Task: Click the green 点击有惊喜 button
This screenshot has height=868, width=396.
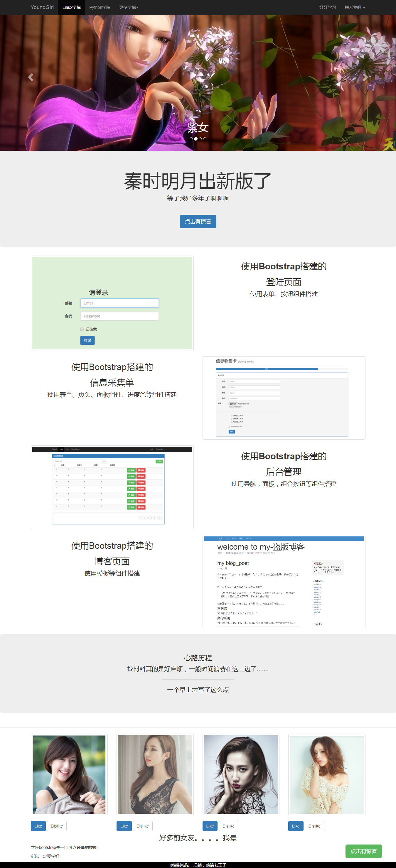Action: click(363, 851)
